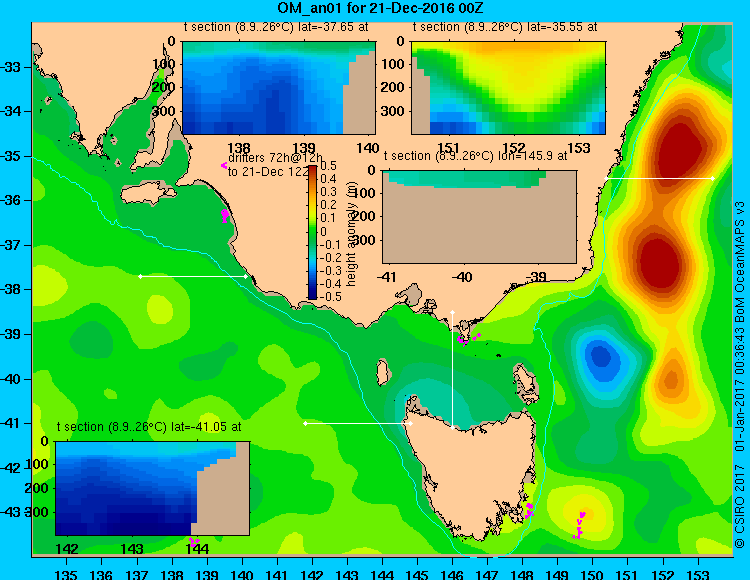Click the "drifters 72h@12h" legend text
750x580 pixels.
coord(276,158)
